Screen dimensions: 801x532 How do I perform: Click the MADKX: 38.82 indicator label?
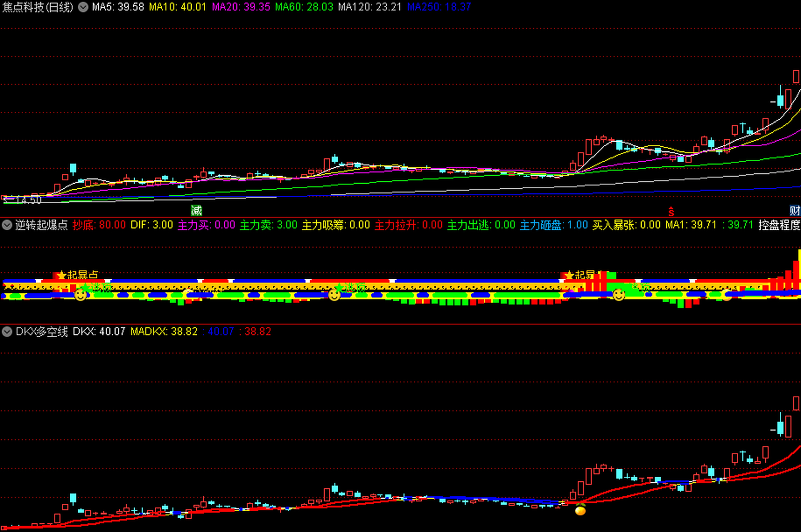tap(164, 332)
